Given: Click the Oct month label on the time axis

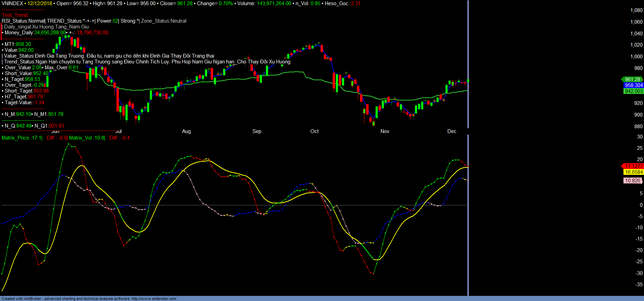Looking at the screenshot, I should tap(314, 131).
